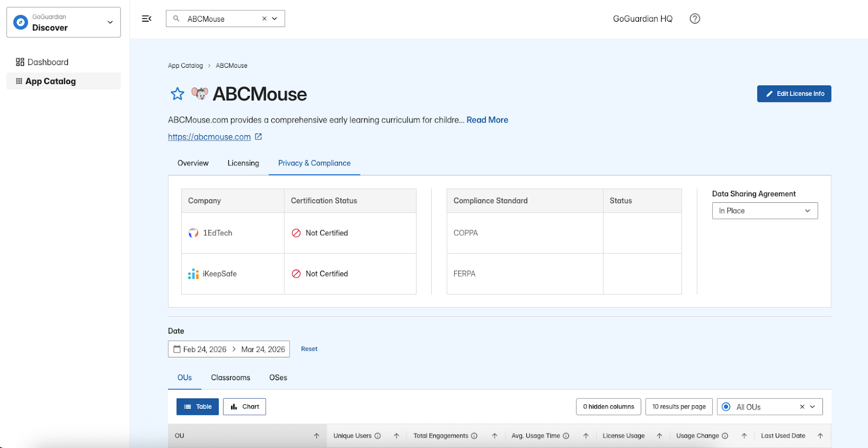The image size is (868, 448).
Task: Go to Dashboard in the sidebar
Action: pyautogui.click(x=63, y=62)
